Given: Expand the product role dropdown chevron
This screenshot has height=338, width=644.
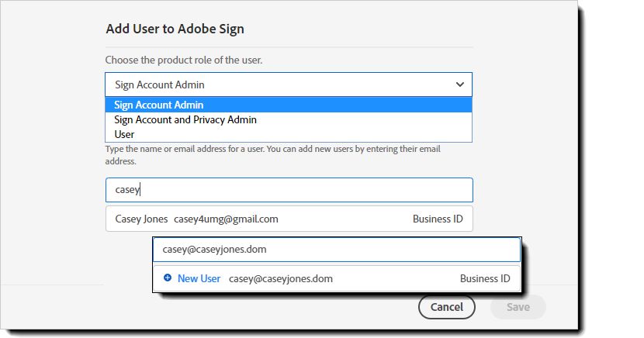Looking at the screenshot, I should (x=460, y=84).
